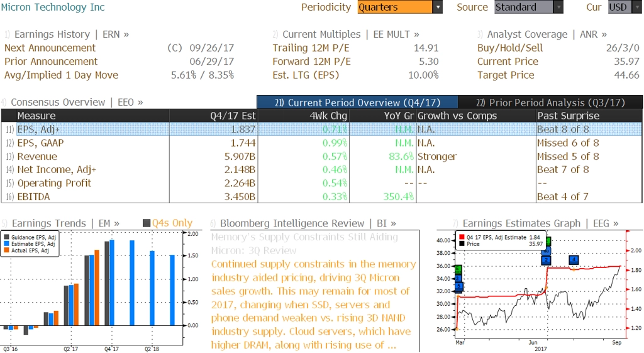Open Earnings History ERN link
Image resolution: width=644 pixels, height=353 pixels.
click(x=72, y=34)
